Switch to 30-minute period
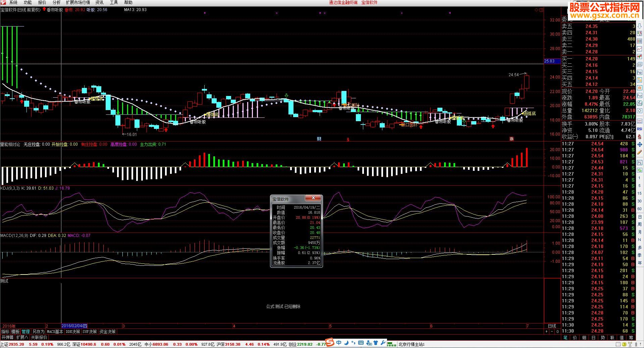This screenshot has height=348, width=644. pos(639,201)
